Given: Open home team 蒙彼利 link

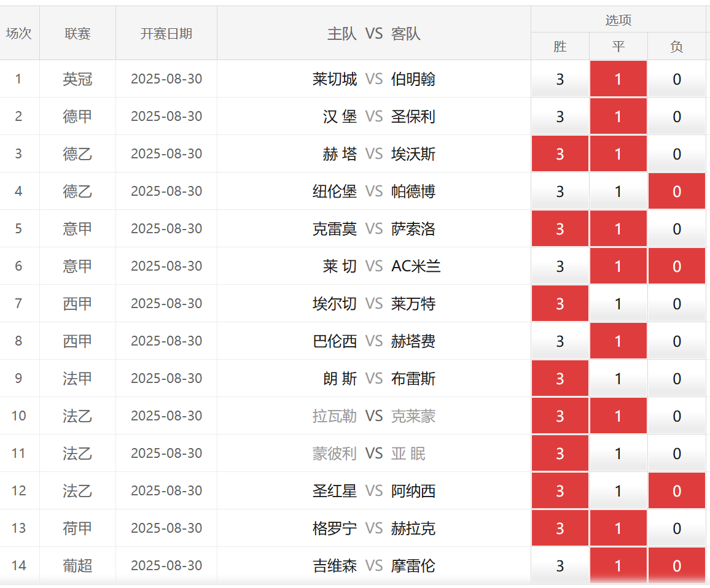Looking at the screenshot, I should [x=335, y=453].
